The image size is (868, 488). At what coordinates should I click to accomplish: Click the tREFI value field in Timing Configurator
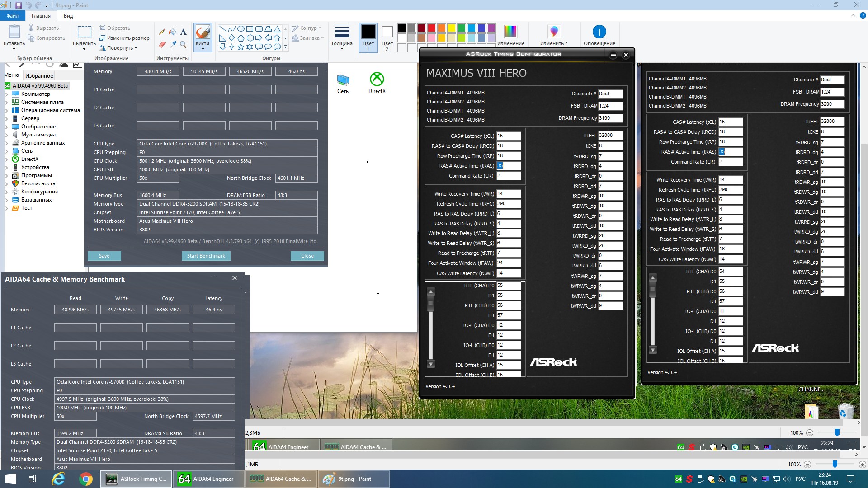point(610,136)
